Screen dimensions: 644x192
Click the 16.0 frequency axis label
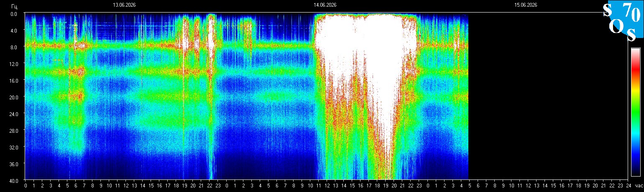click(x=13, y=80)
